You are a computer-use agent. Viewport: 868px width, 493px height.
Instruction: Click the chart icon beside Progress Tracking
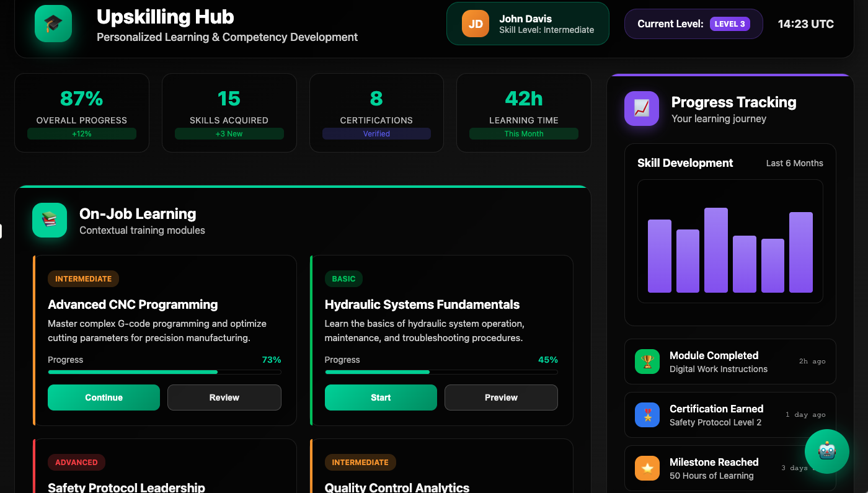[x=641, y=109]
